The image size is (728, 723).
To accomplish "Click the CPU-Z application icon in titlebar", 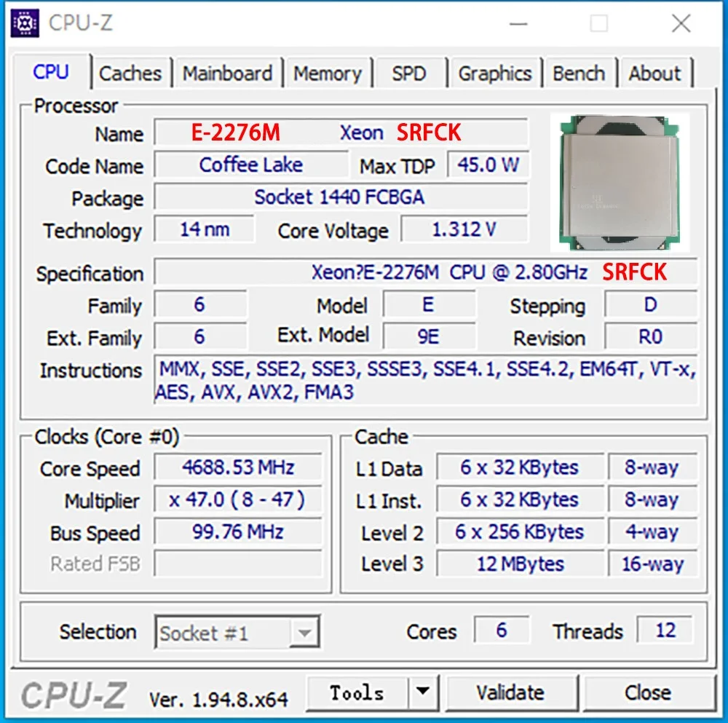I will pyautogui.click(x=24, y=23).
